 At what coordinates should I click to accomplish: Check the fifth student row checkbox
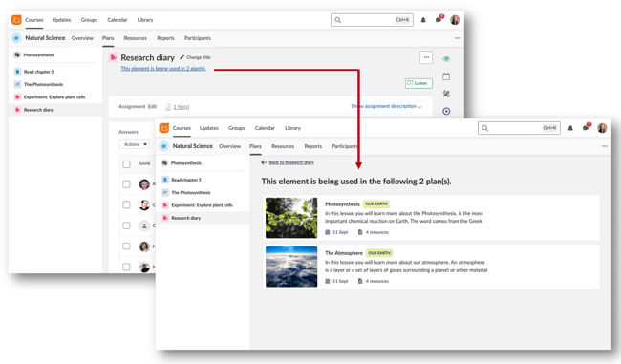(x=126, y=267)
